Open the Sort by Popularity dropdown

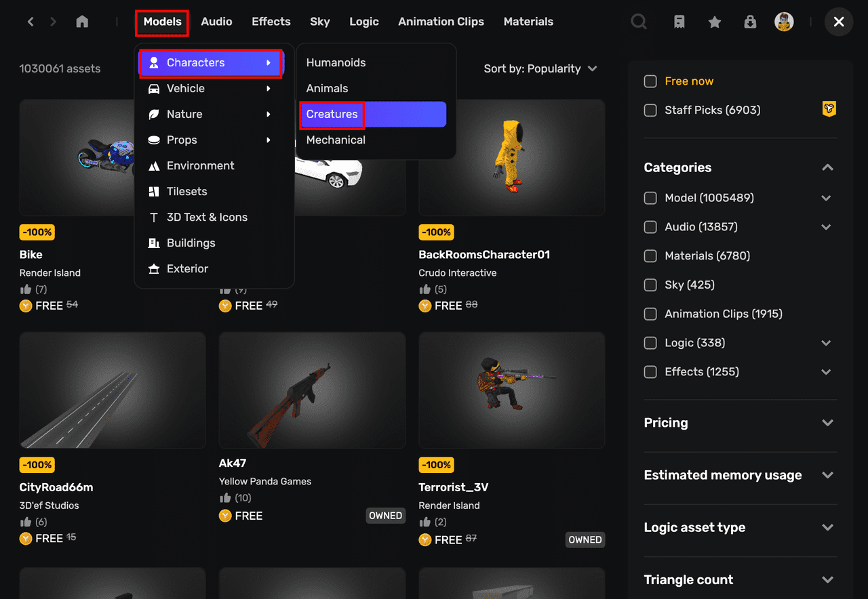coord(540,68)
